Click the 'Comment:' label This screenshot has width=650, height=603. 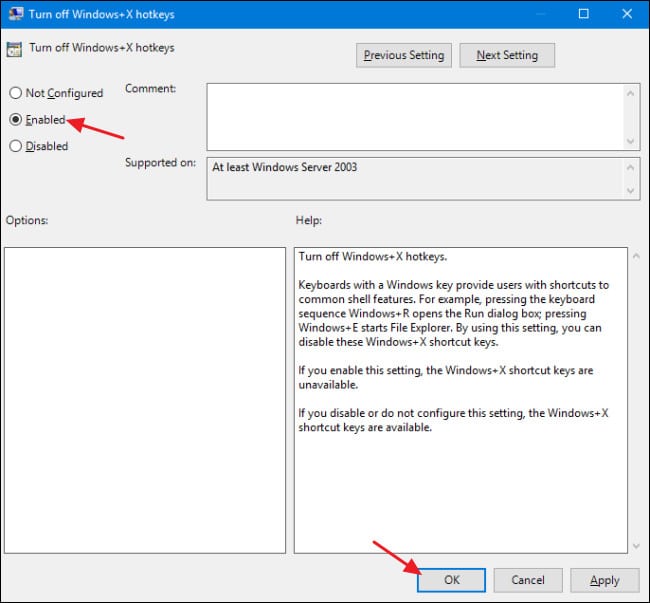(150, 89)
